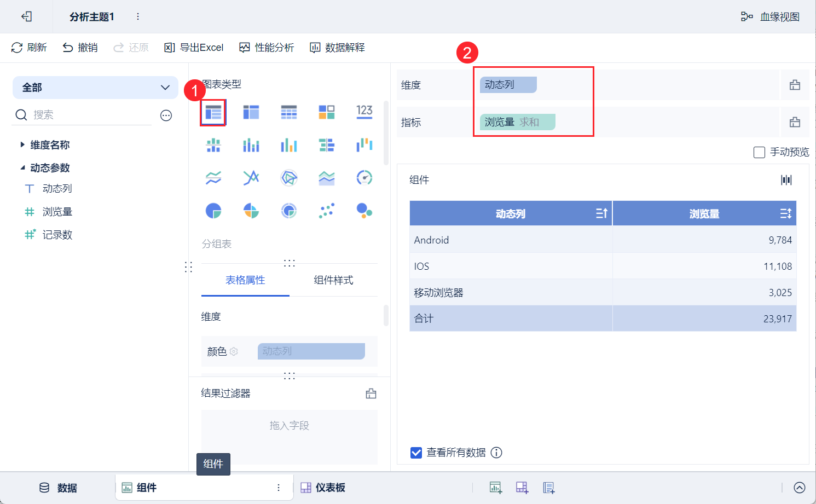Select the group table (分组表) chart type
Image resolution: width=816 pixels, height=504 pixels.
click(x=213, y=112)
